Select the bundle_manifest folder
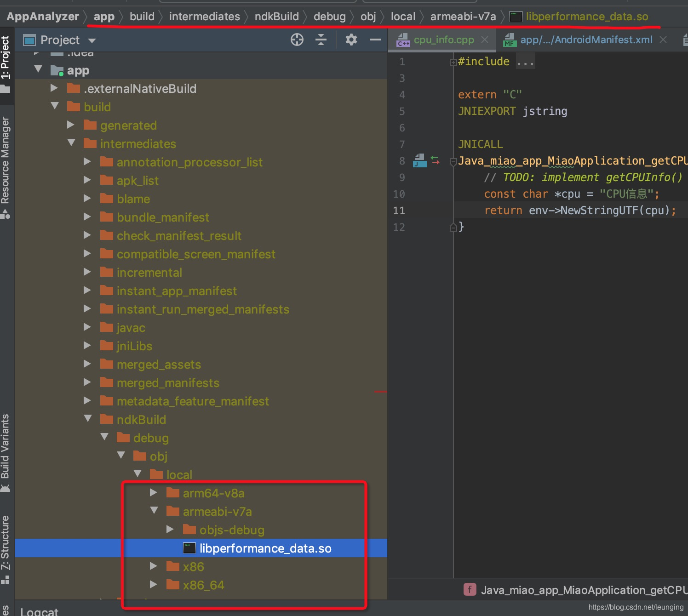This screenshot has width=688, height=616. 163,217
